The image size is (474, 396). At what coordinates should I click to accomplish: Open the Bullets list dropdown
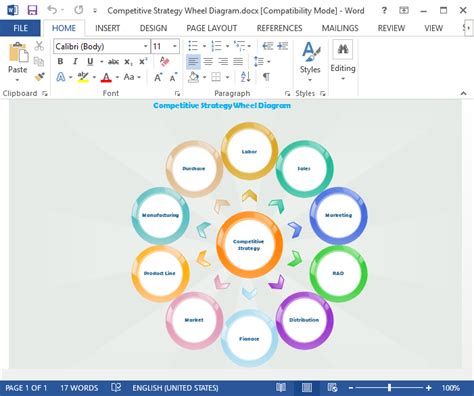pyautogui.click(x=204, y=46)
